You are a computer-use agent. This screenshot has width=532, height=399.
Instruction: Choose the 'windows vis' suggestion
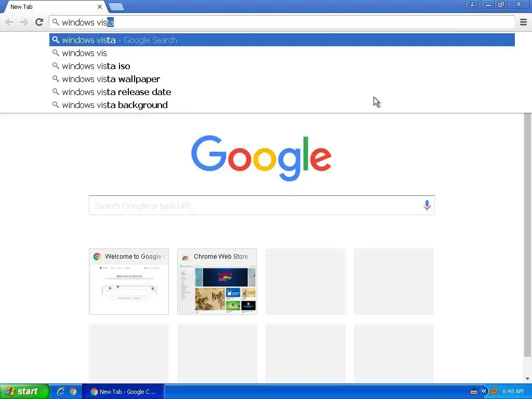pyautogui.click(x=282, y=53)
